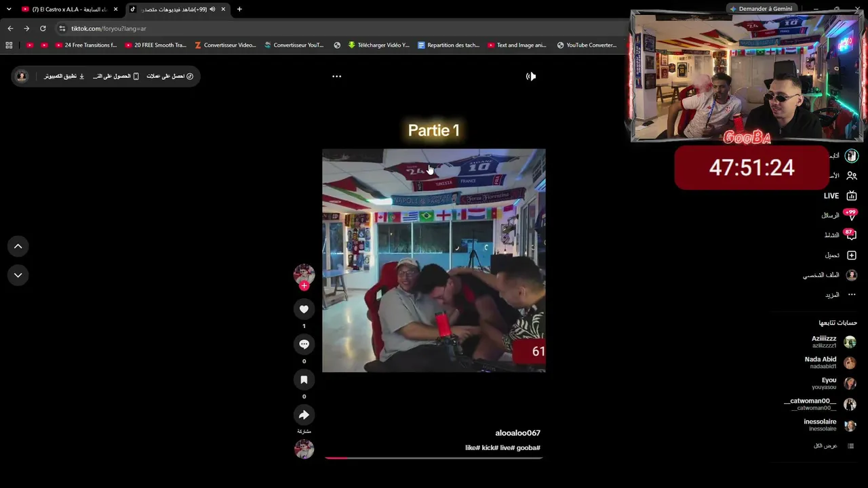Click the alooaloo067 creator username

click(517, 433)
